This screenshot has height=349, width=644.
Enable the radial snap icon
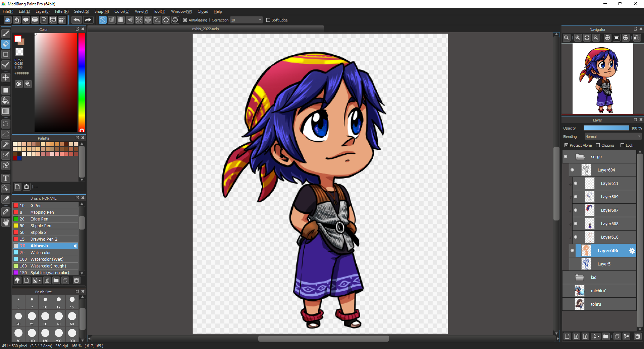(x=139, y=20)
